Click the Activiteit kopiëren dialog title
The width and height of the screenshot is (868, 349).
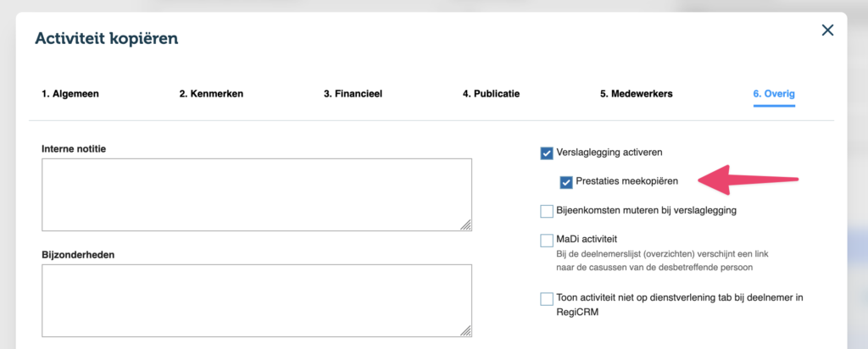[x=106, y=38]
